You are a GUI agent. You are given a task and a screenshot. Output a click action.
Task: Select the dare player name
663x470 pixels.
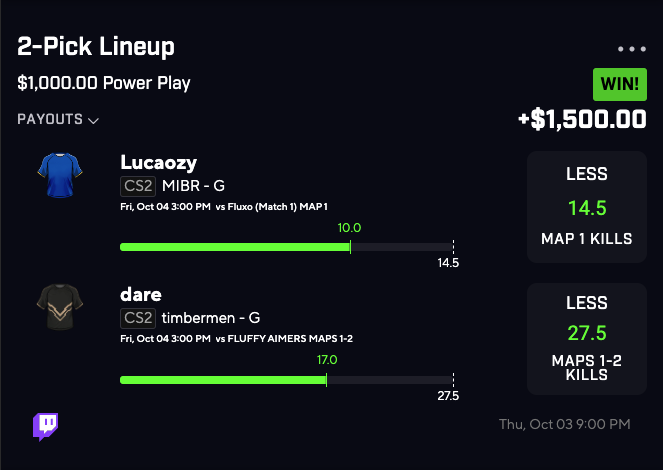[141, 295]
